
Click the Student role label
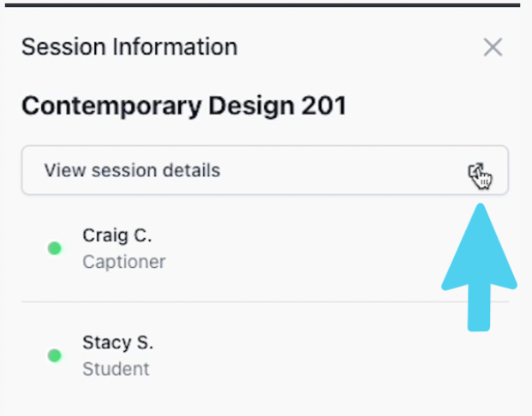coord(116,369)
